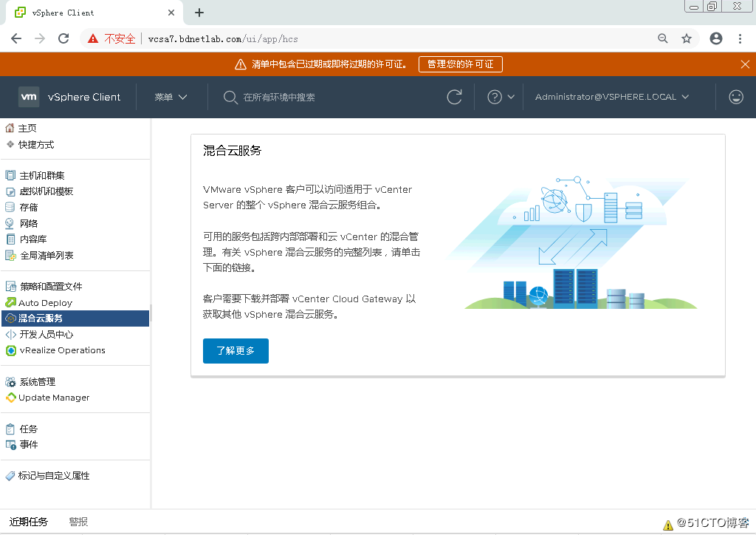Click the Update Manager diamond icon
The width and height of the screenshot is (756, 535).
pos(10,398)
